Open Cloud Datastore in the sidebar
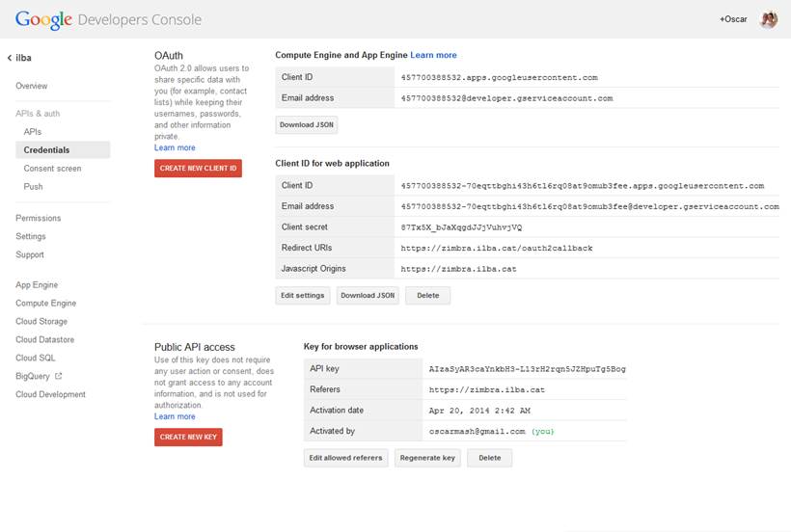This screenshot has height=532, width=791. [x=44, y=339]
